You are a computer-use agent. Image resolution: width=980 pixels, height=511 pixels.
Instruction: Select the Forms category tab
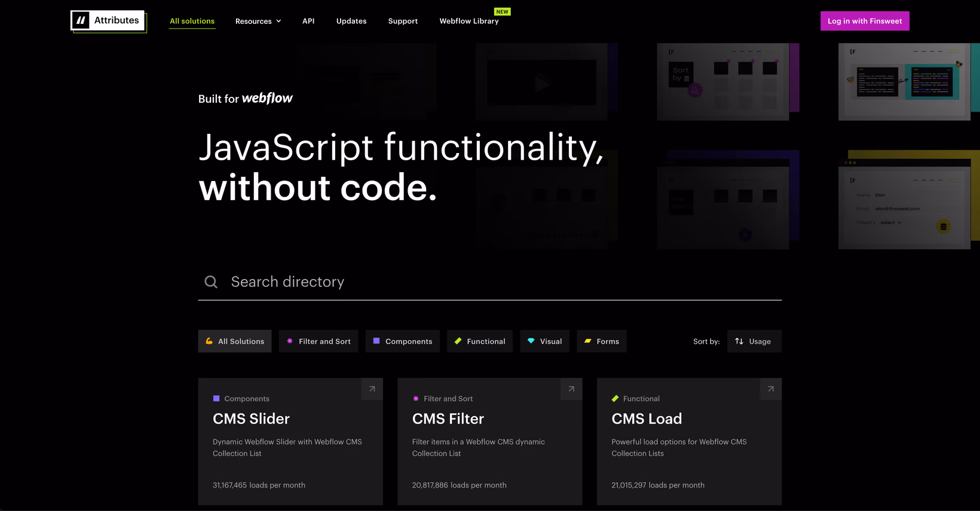pyautogui.click(x=602, y=341)
